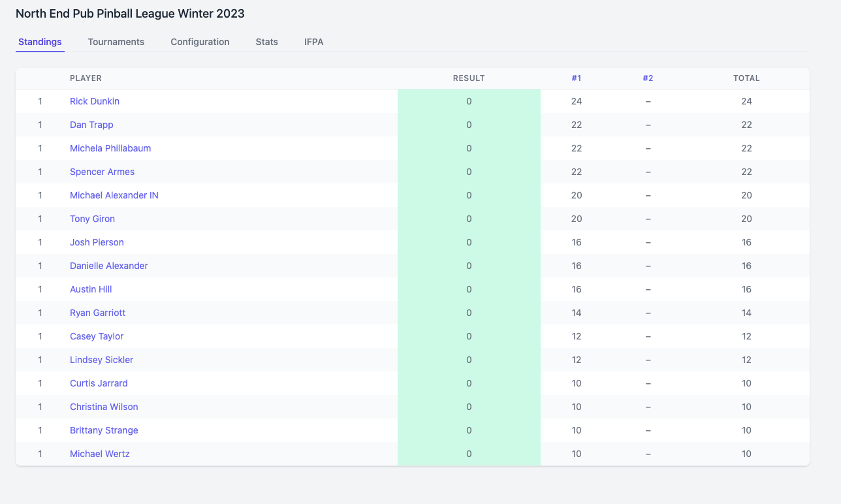Open Michael Alexander IN profile
Viewport: 841px width, 504px height.
pos(114,195)
